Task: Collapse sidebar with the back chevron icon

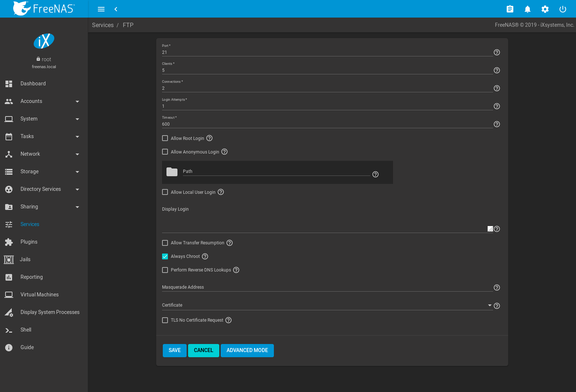Action: 116,9
